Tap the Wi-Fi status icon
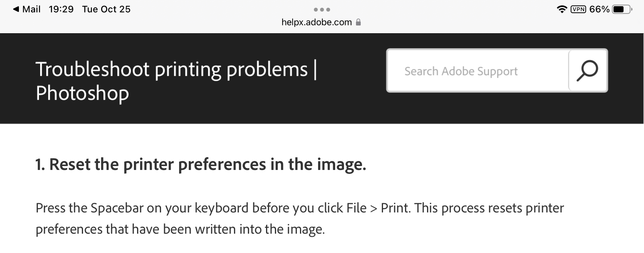Viewport: 644px width, 253px height. pos(561,9)
